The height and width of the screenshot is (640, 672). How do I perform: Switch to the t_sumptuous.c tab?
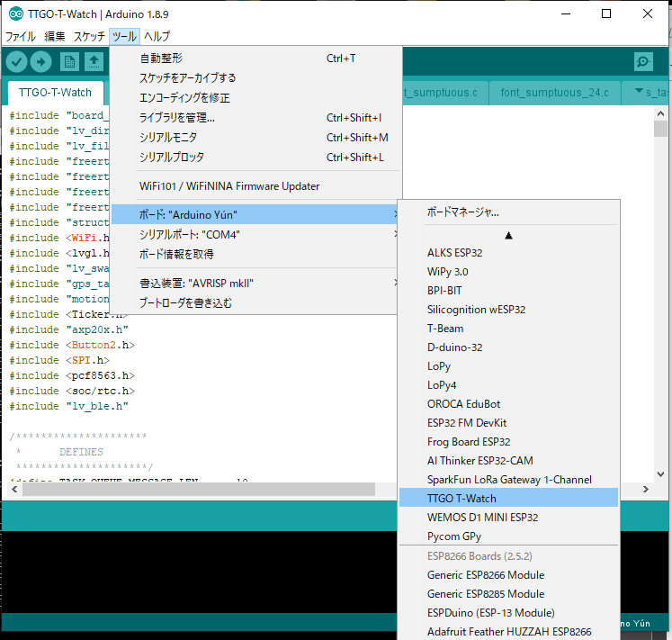click(444, 93)
